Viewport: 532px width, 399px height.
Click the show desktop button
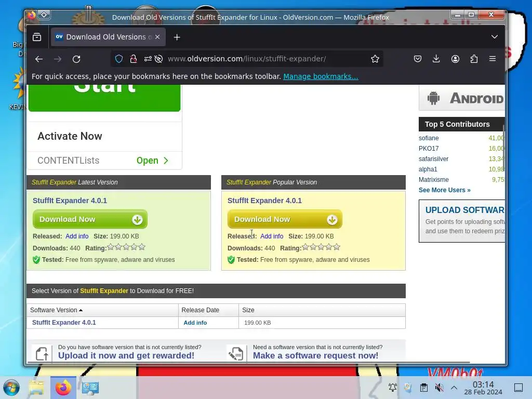point(518,388)
